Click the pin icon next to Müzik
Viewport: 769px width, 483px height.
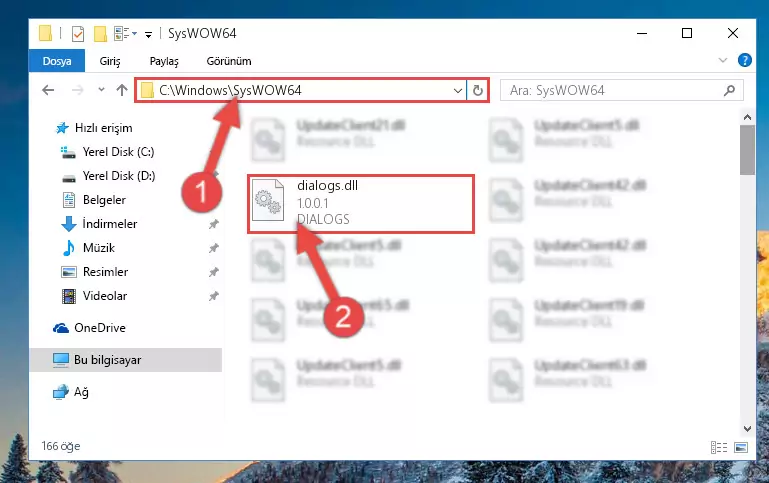click(x=213, y=248)
